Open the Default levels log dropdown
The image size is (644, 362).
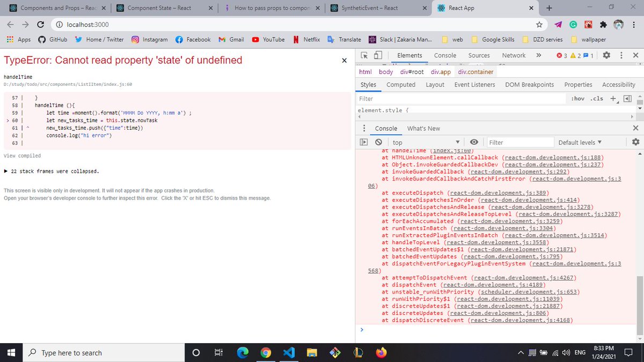[x=580, y=142]
